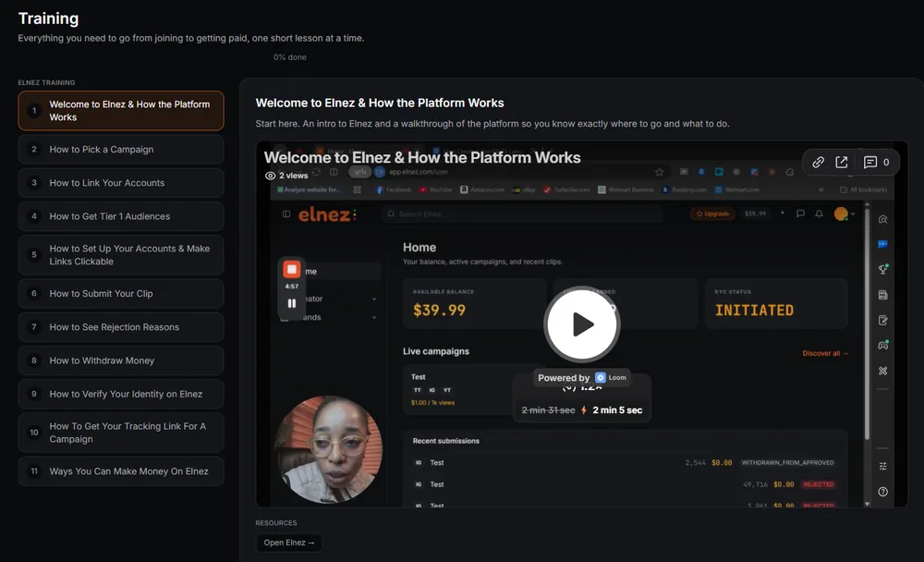Click the help question mark icon
Screen dimensions: 924x562
point(882,492)
